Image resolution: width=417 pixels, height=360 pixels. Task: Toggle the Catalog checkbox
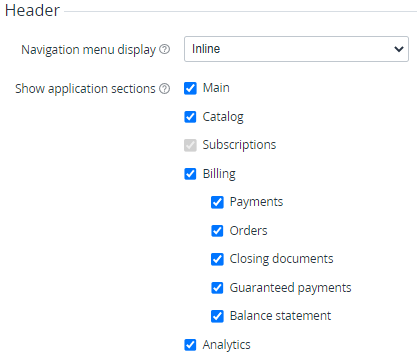pos(190,117)
